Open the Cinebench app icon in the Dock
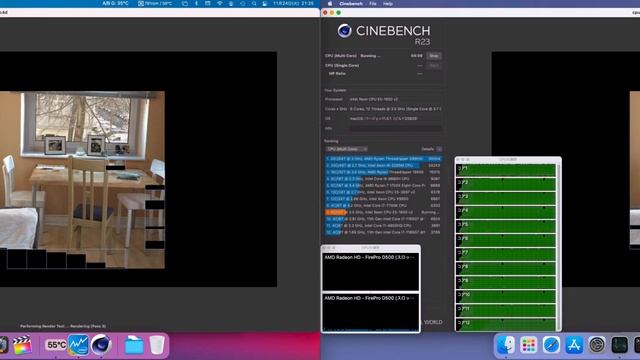The width and height of the screenshot is (640, 360). 101,345
